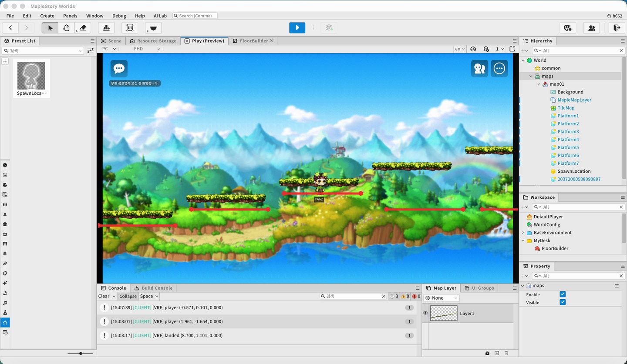Toggle the Enable checkbox for maps
The width and height of the screenshot is (627, 364).
[563, 294]
